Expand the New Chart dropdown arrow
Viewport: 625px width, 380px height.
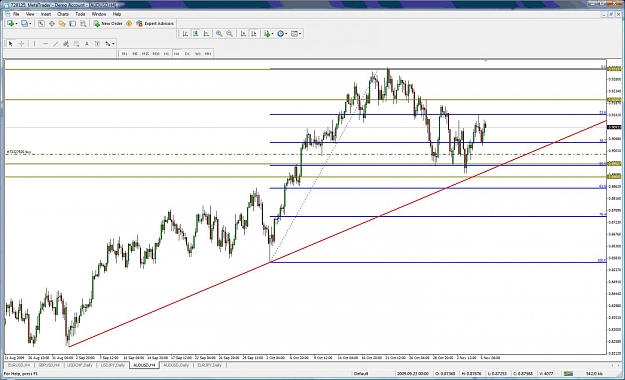(16, 24)
